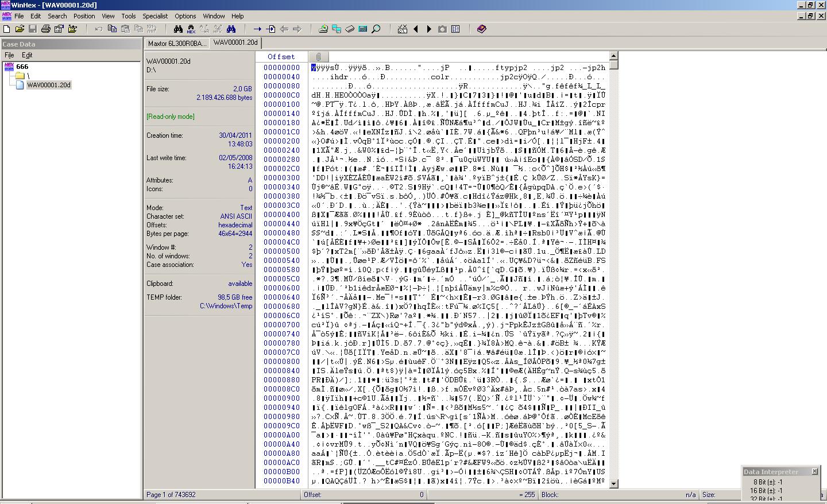Select WAV00001.20d in the case tree
The height and width of the screenshot is (504, 827).
(49, 85)
